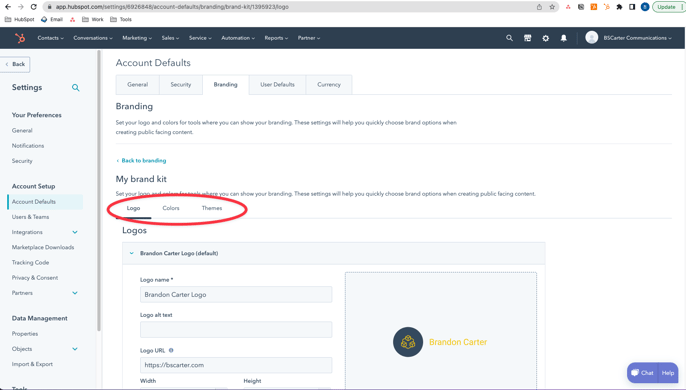Open the Sales menu
This screenshot has width=686, height=390.
pyautogui.click(x=170, y=38)
